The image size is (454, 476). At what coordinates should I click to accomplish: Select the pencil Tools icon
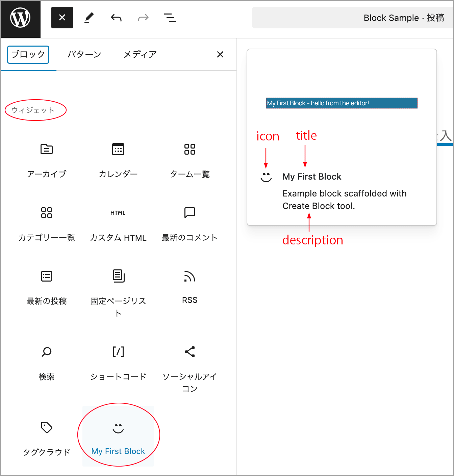89,18
